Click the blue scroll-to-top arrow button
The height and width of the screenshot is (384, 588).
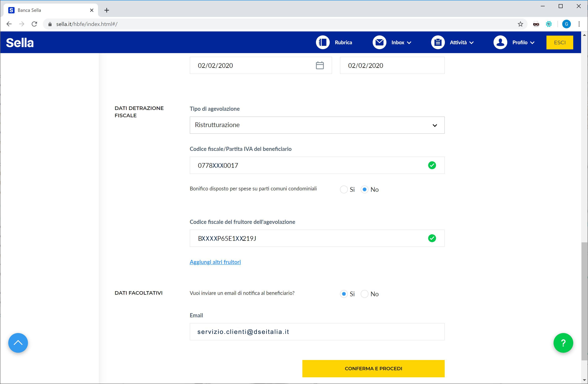(18, 343)
